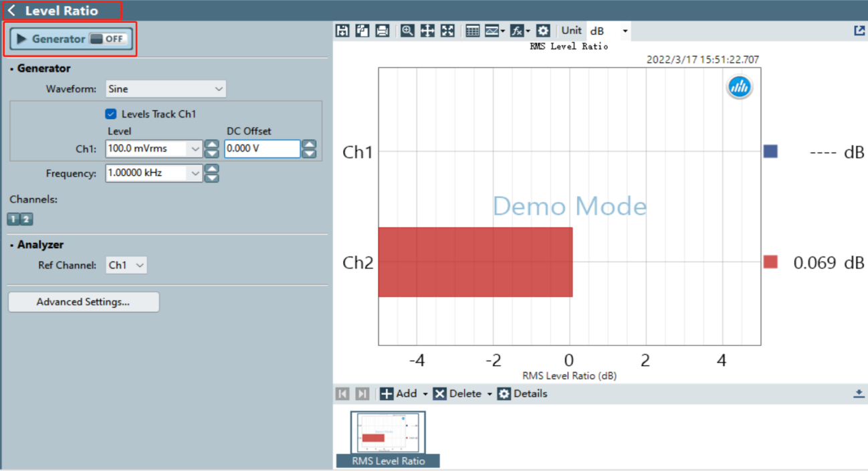Turn on the Generator OFF switch
Screen dimensions: 868x471
pos(108,39)
